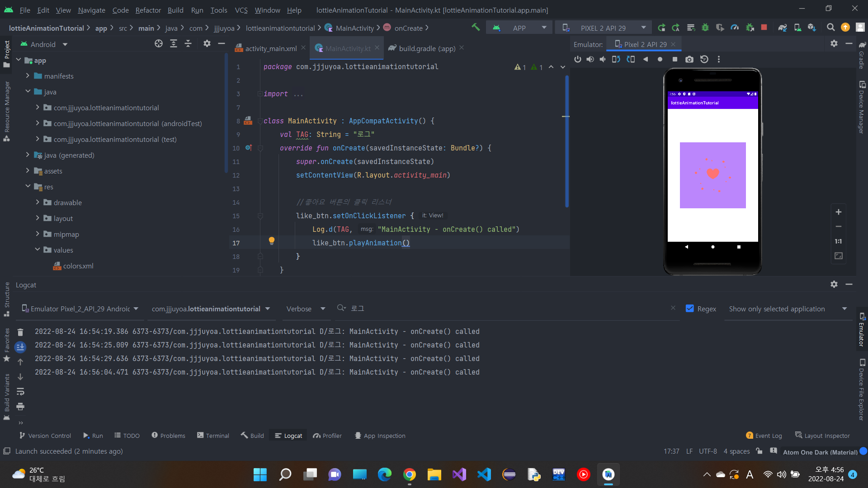Switch to the activity_main.xml tab

pos(270,48)
